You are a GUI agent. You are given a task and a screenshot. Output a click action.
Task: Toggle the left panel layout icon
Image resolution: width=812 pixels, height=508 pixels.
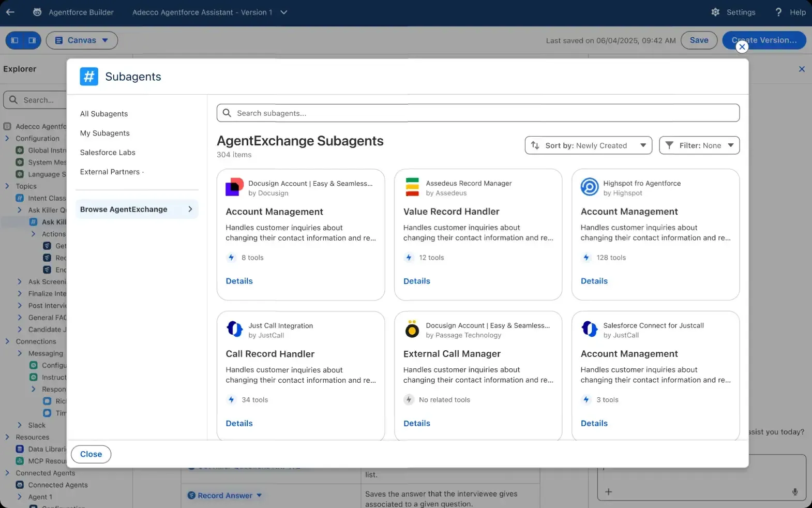(15, 40)
